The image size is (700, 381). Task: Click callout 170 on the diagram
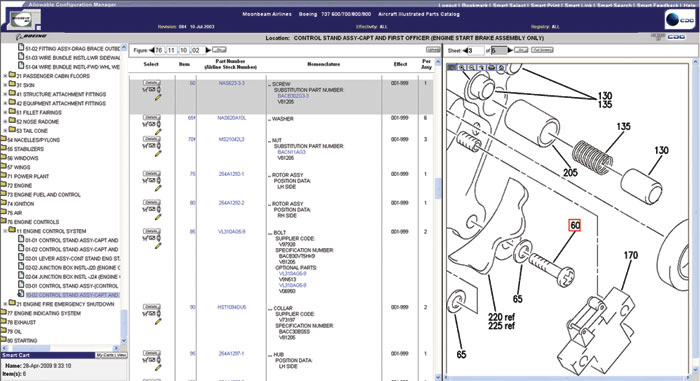(631, 255)
